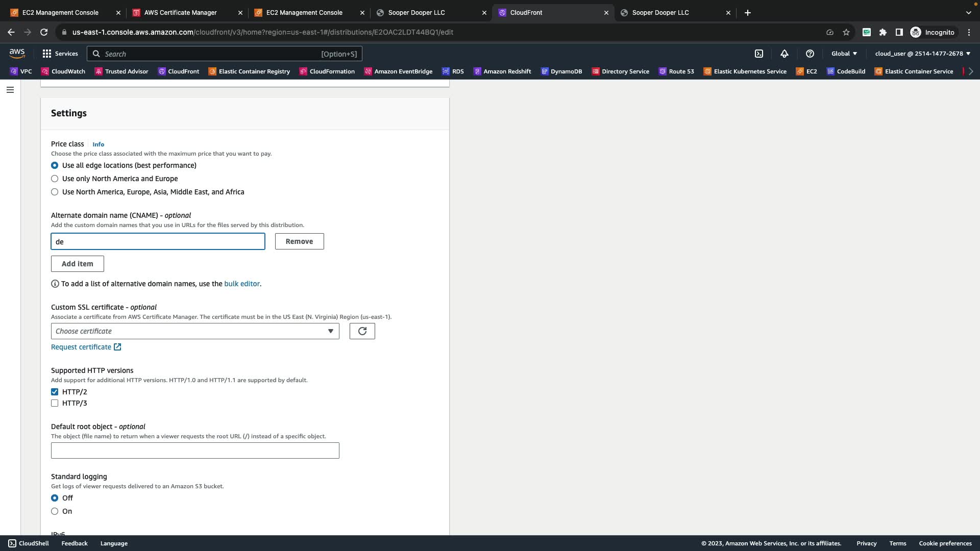Expand the cloud_user account menu
The width and height of the screenshot is (980, 551).
[922, 54]
